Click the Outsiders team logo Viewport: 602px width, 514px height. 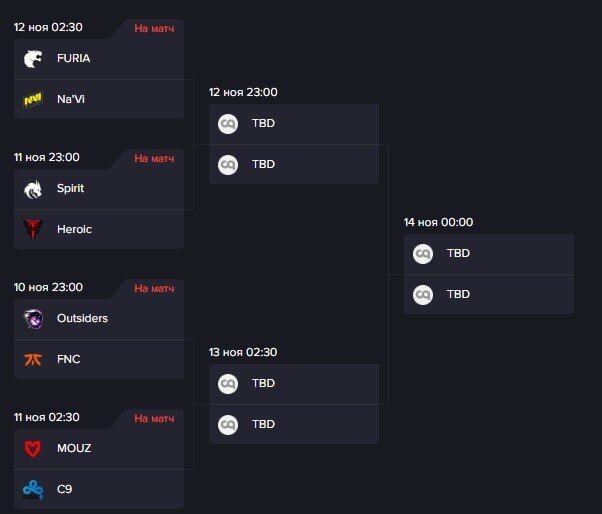coord(34,318)
